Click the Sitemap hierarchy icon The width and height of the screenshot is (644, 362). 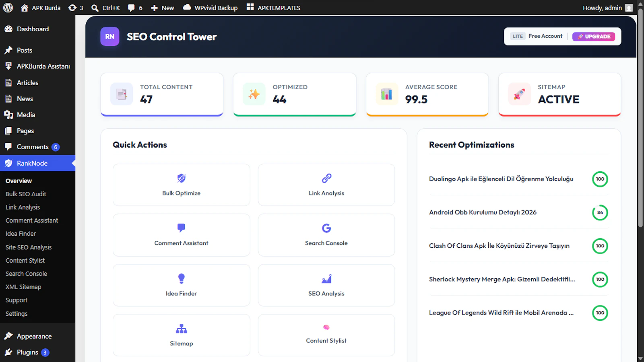tap(182, 329)
